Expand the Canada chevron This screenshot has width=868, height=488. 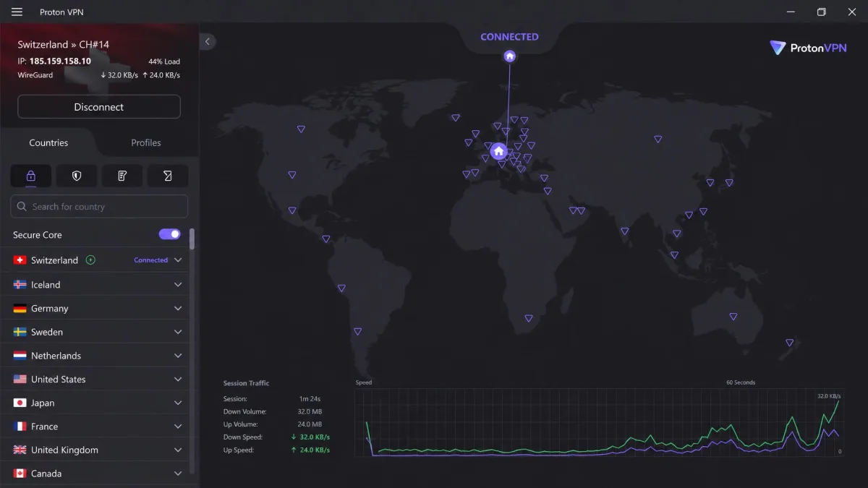point(178,474)
